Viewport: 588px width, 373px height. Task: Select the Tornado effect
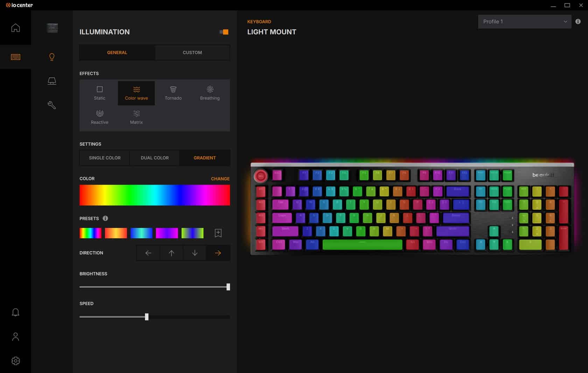click(x=173, y=93)
